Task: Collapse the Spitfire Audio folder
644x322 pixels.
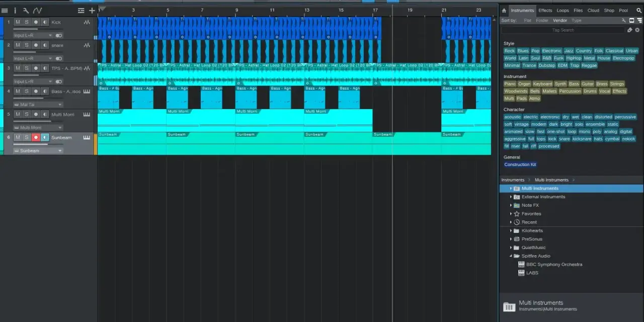Action: (511, 256)
